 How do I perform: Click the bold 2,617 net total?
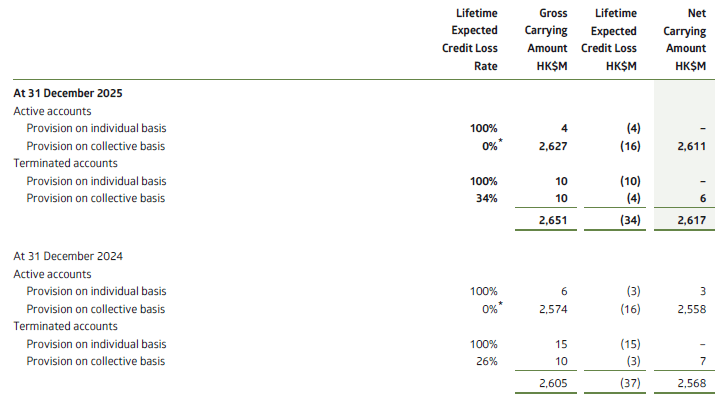(x=689, y=219)
